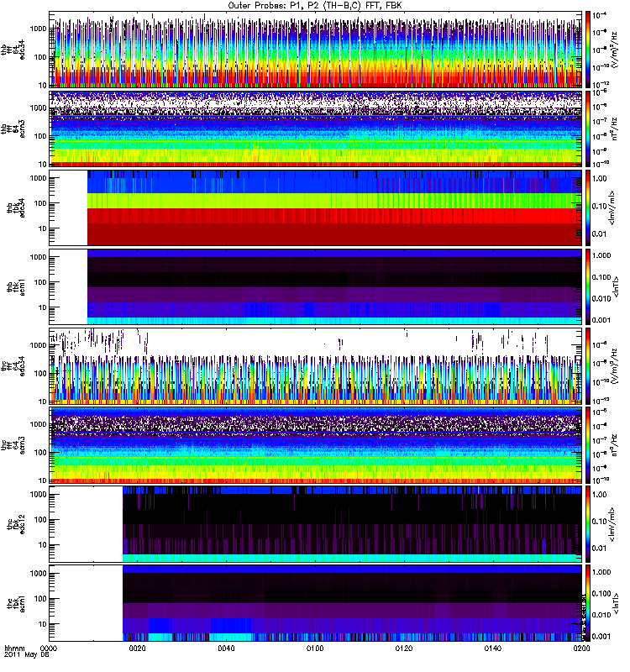Viewport: 630px width, 672px height.
Task: Click the 0100 time tick label
Action: [x=315, y=648]
